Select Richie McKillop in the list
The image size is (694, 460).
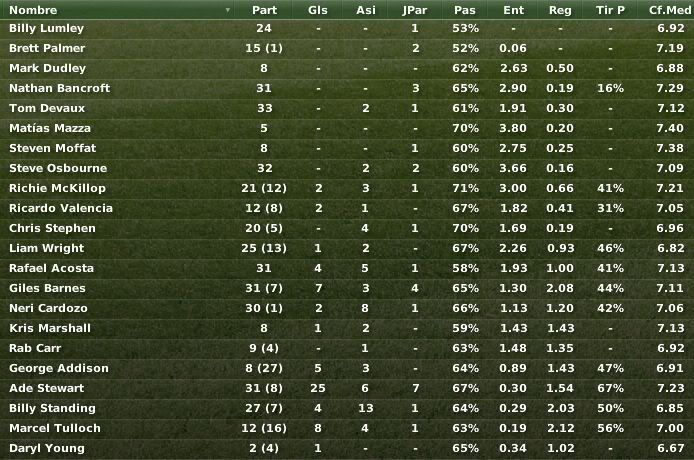58,188
